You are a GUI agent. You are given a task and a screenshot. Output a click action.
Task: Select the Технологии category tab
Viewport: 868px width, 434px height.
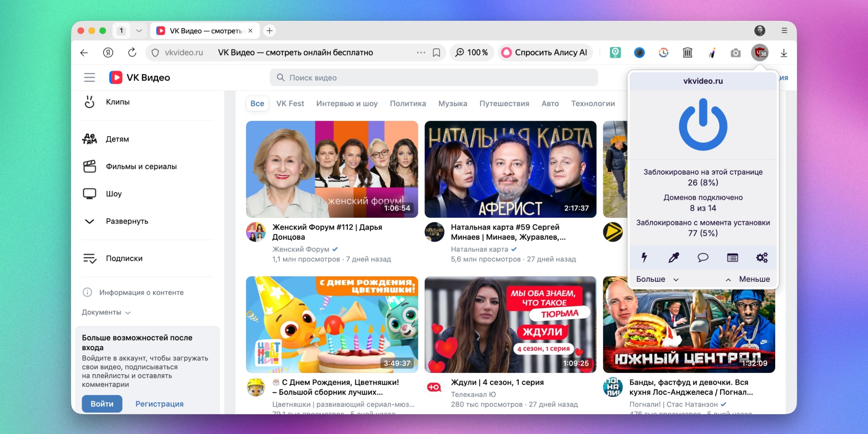[593, 103]
